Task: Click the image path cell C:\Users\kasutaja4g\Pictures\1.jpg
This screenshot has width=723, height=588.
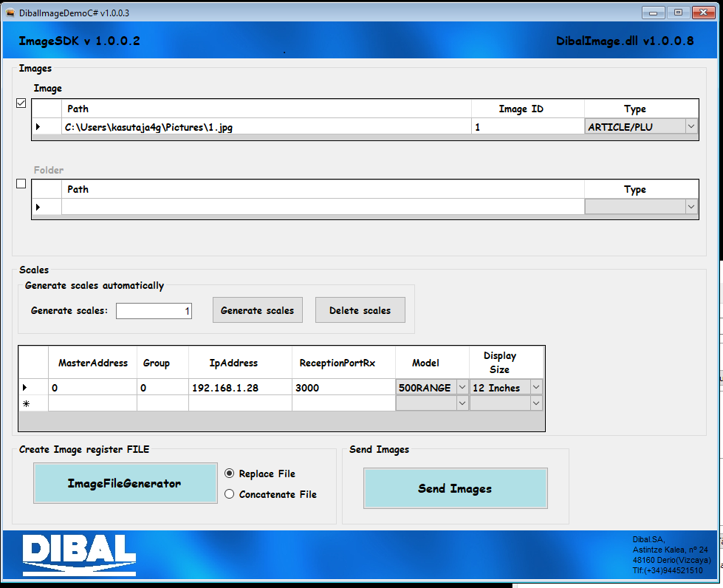Action: (x=267, y=127)
